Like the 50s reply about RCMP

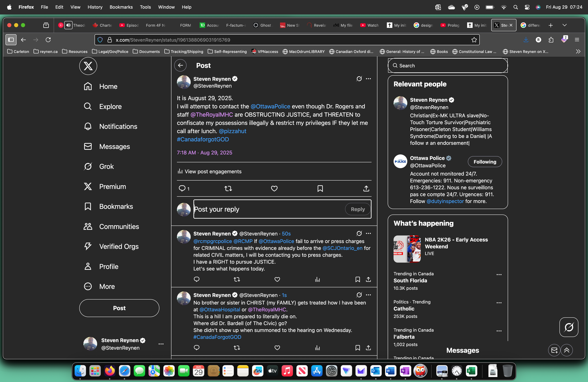point(277,279)
